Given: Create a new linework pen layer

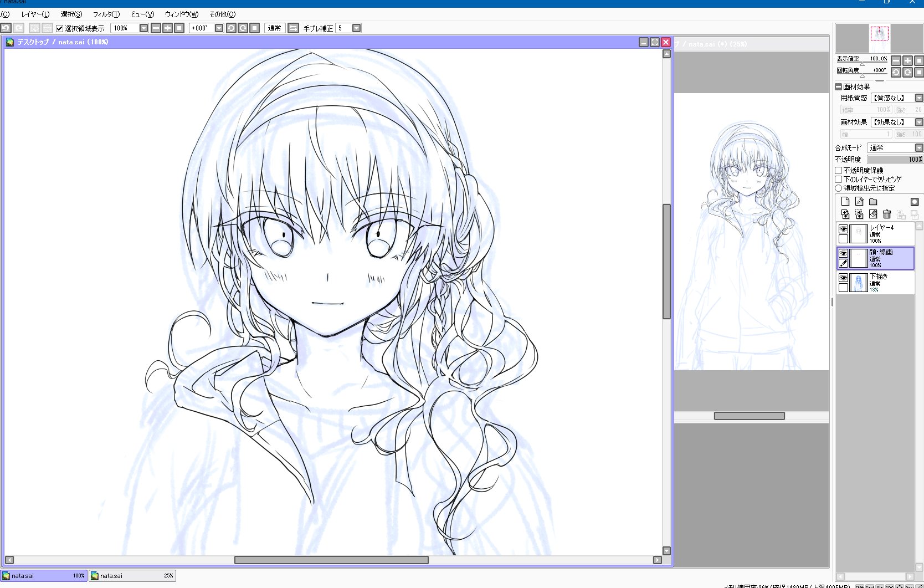Looking at the screenshot, I should point(859,201).
